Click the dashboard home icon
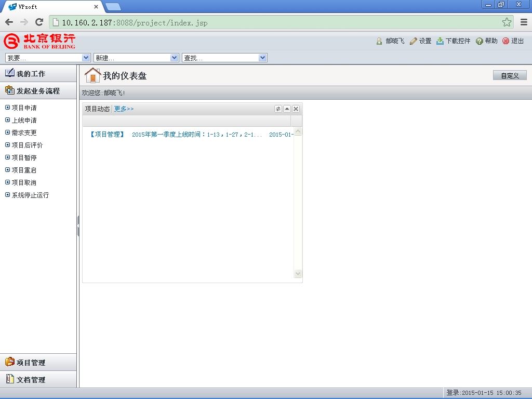 (92, 75)
